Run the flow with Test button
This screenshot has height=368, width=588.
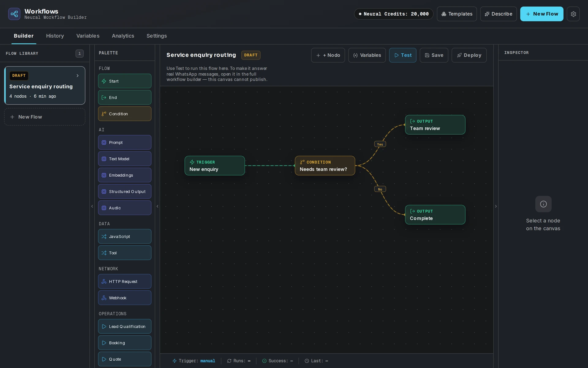pyautogui.click(x=402, y=55)
